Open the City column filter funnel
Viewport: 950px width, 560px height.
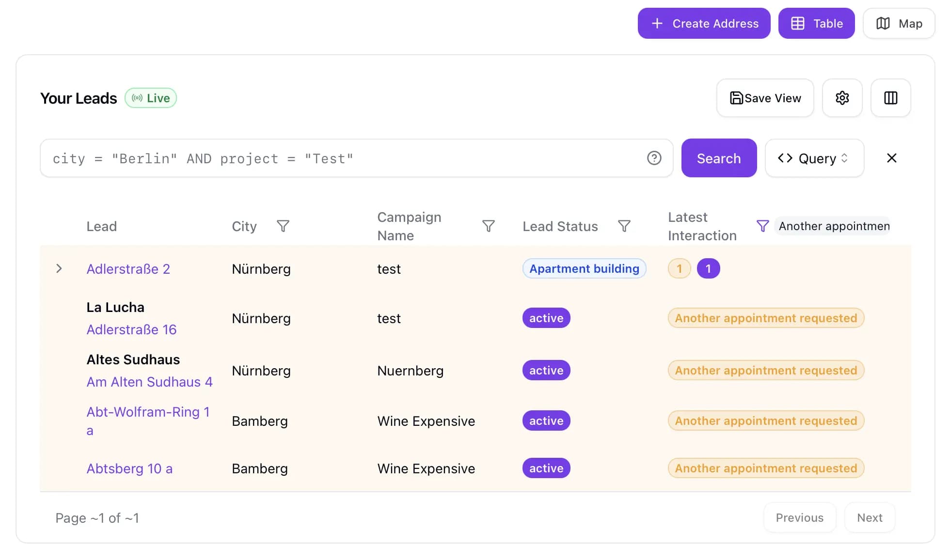pyautogui.click(x=283, y=226)
